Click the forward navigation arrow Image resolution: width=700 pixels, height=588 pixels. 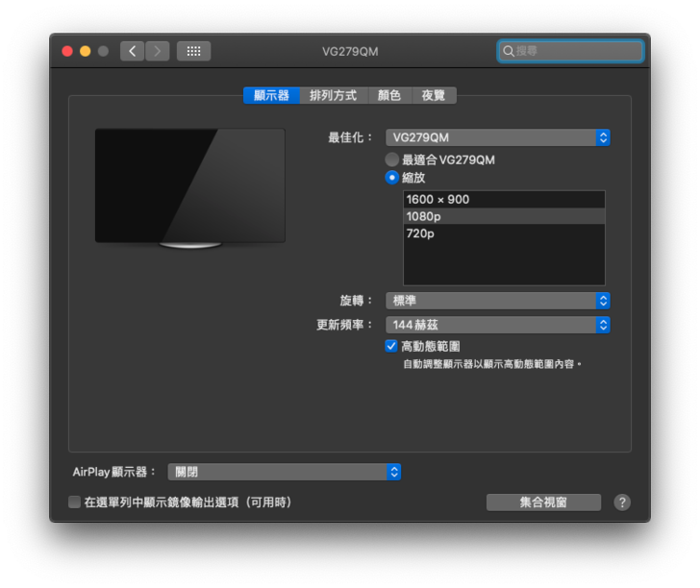158,51
